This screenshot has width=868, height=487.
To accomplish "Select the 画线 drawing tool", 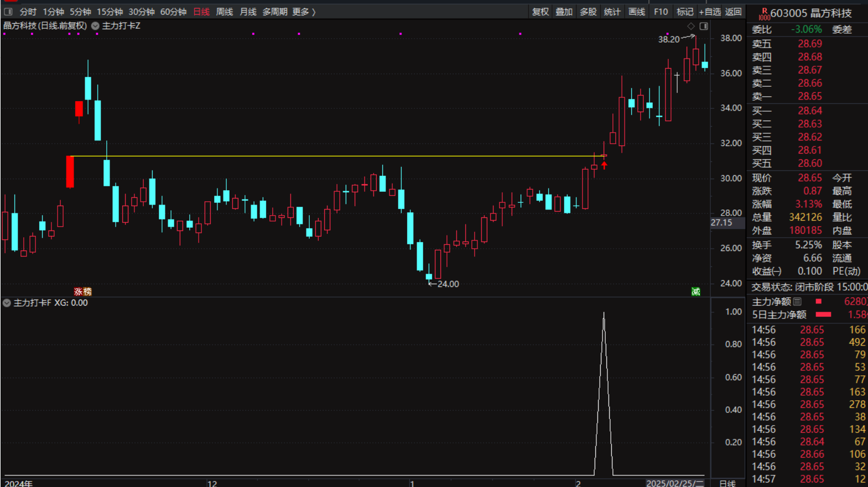I will 637,12.
